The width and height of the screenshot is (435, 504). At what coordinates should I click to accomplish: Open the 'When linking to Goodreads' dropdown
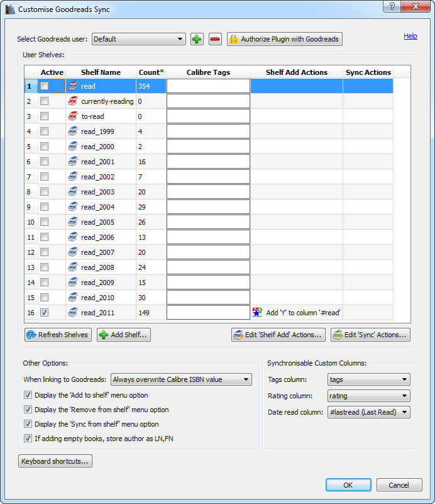click(x=181, y=379)
